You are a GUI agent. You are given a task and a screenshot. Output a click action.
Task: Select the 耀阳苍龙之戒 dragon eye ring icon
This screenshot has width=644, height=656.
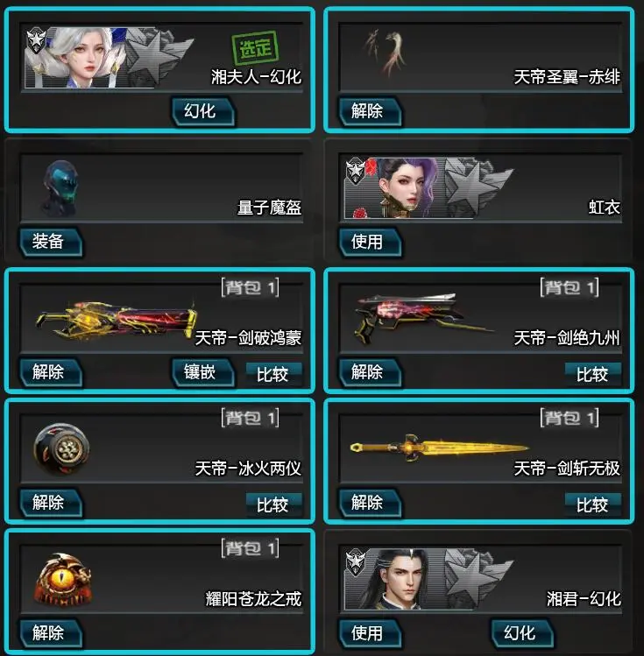(63, 579)
